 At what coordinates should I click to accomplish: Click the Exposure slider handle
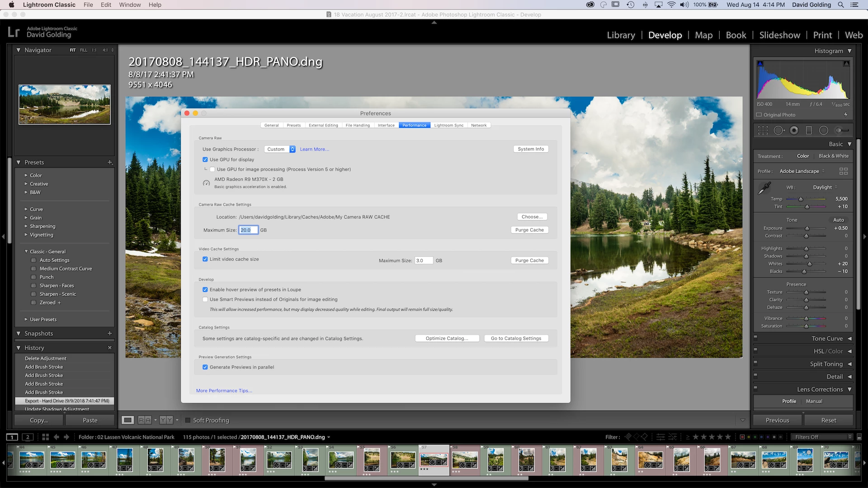[x=807, y=229]
